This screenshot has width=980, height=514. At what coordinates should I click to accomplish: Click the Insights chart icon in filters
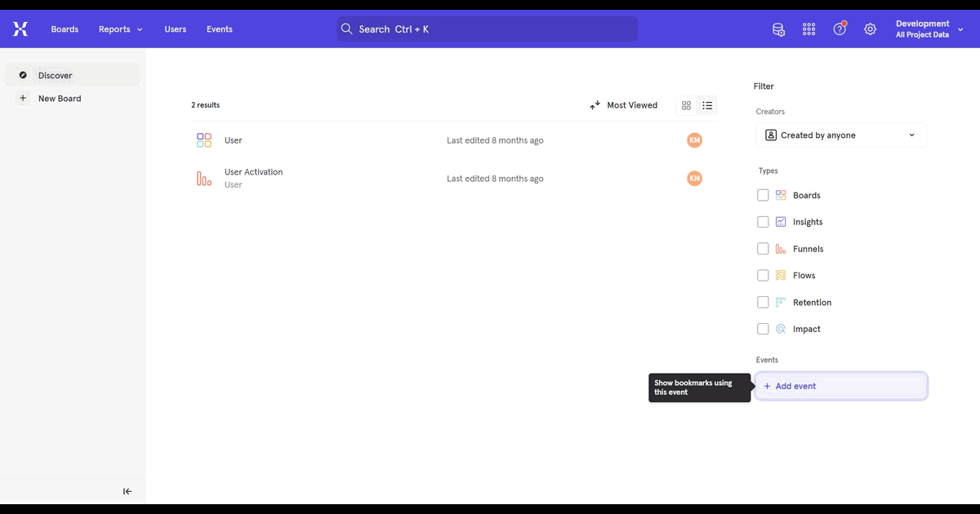(x=781, y=222)
